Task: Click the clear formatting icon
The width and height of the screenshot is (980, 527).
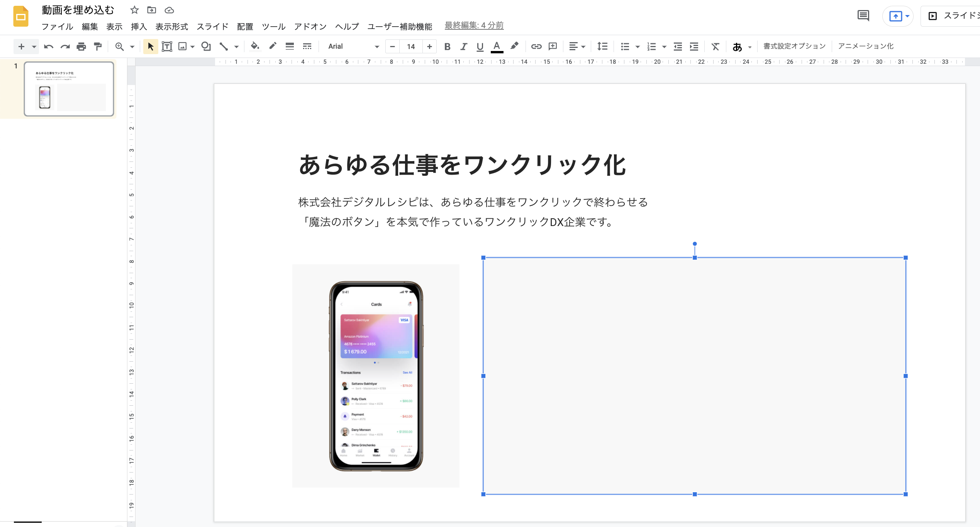Action: 715,46
